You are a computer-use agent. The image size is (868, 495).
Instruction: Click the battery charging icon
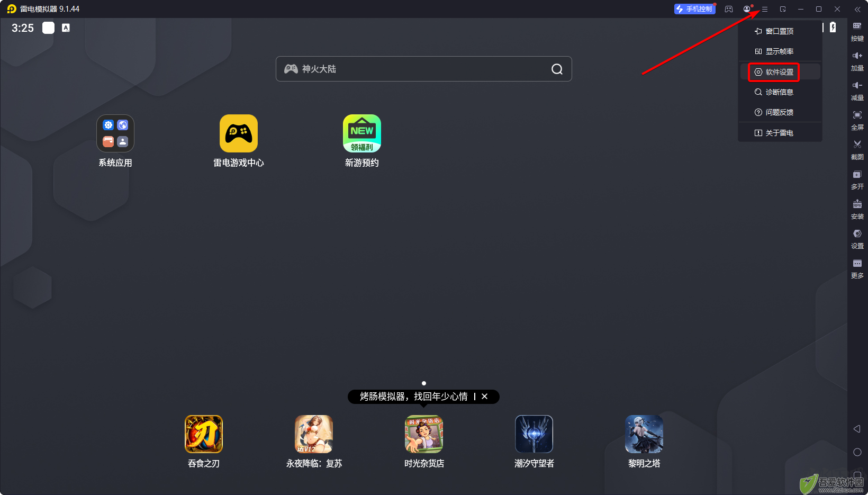[x=833, y=28]
